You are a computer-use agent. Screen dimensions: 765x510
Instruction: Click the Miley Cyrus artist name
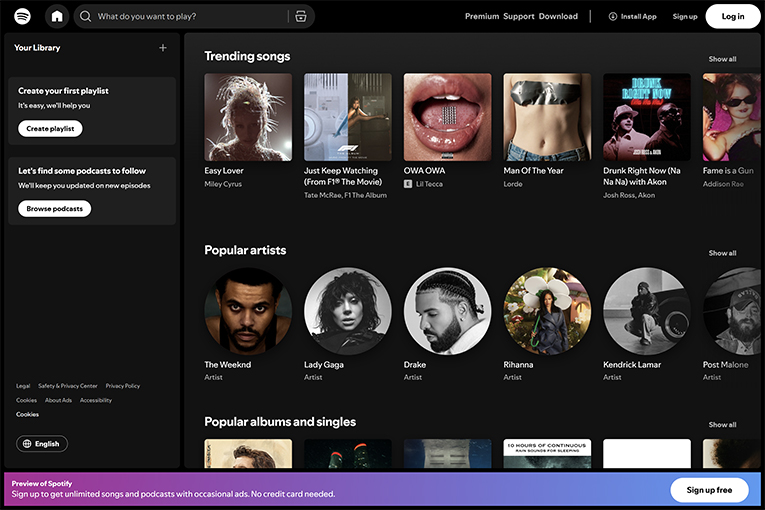(223, 184)
